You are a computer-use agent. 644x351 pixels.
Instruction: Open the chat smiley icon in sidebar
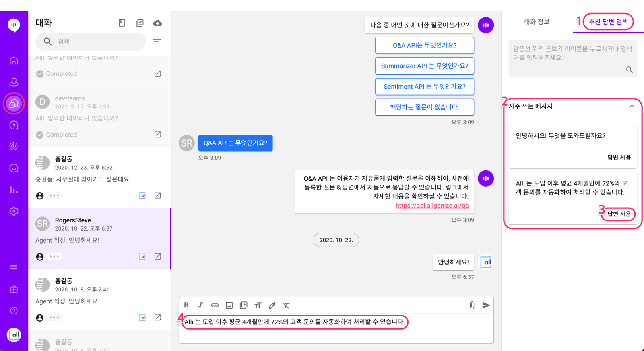pos(14,168)
